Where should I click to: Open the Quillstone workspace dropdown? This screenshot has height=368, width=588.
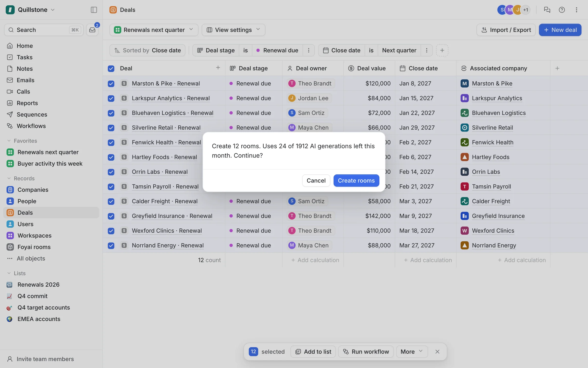30,10
